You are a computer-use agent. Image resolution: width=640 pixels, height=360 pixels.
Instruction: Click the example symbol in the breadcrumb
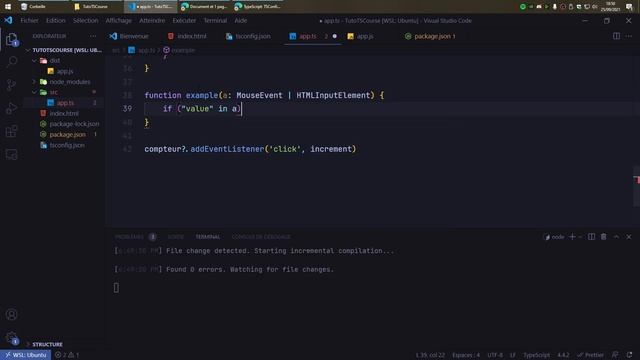[x=179, y=50]
